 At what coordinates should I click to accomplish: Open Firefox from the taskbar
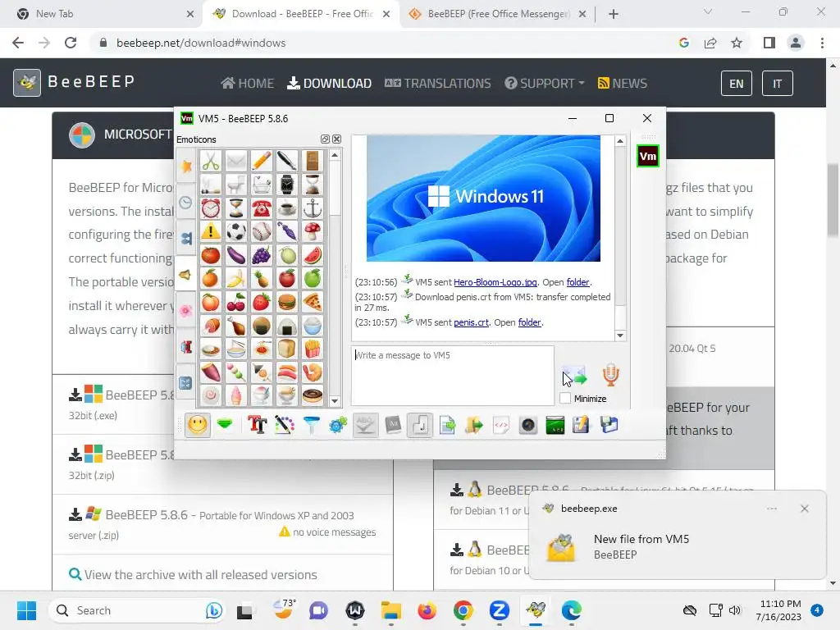click(x=427, y=610)
